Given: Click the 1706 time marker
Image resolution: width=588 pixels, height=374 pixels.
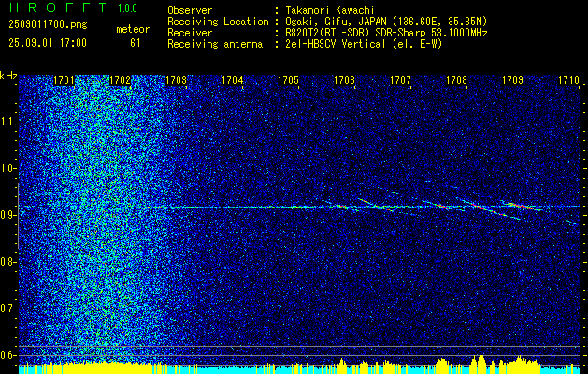Looking at the screenshot, I should pos(344,80).
